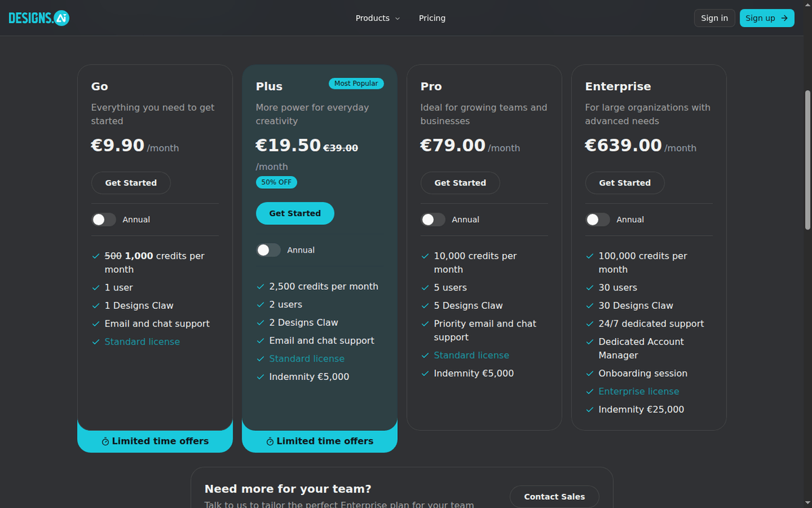Click the checkmark beside 10,000 credits per month

pos(425,256)
